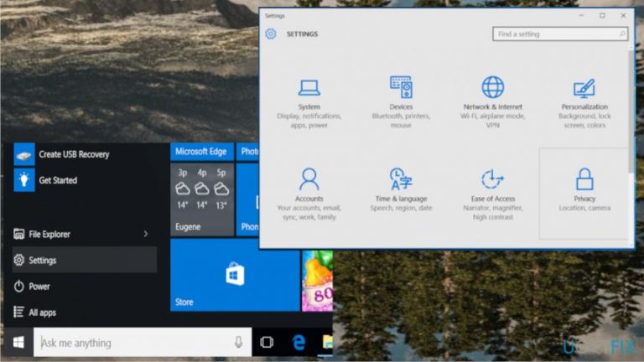Screen dimensions: 644x362
Task: Open Task View from the taskbar
Action: [267, 342]
